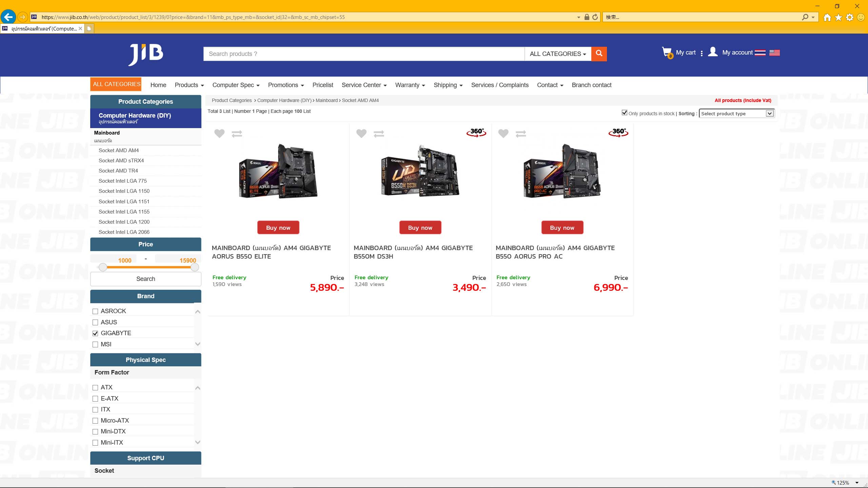Click the browser forward arrow button
The width and height of the screenshot is (868, 488).
coord(22,17)
